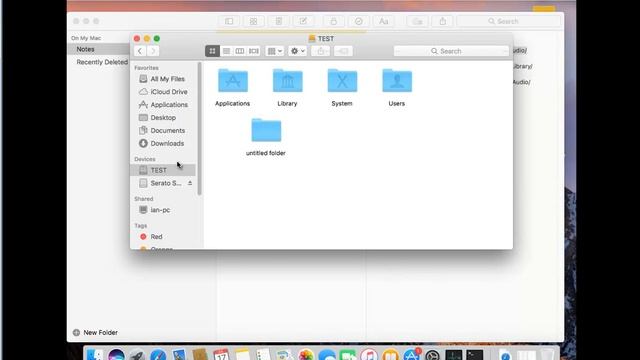Open the Applications folder icon
The width and height of the screenshot is (640, 360).
pyautogui.click(x=233, y=81)
